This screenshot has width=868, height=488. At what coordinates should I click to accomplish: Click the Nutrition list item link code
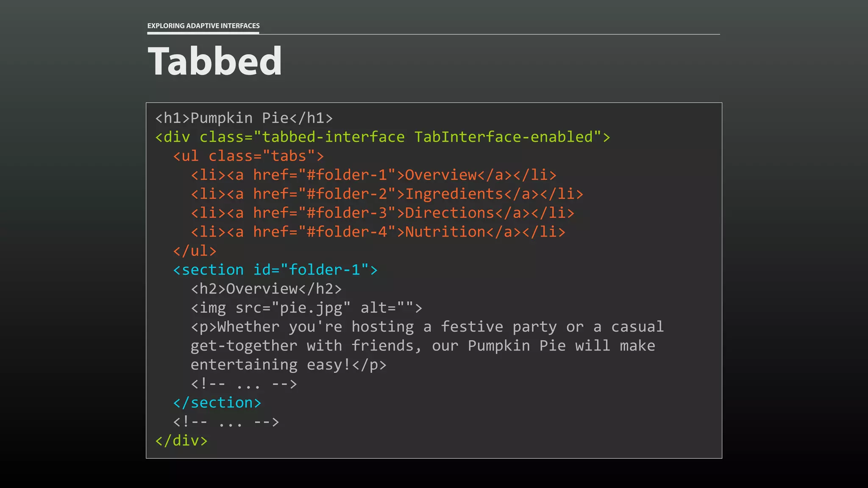pos(378,232)
